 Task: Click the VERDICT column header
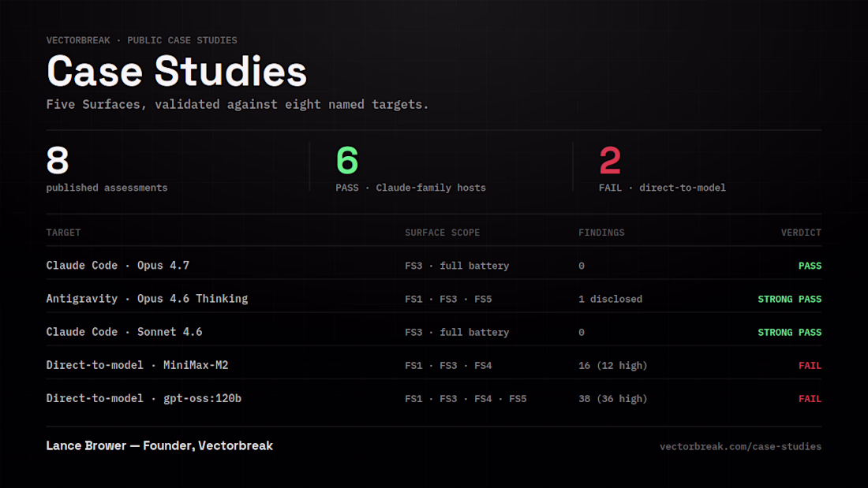tap(801, 233)
